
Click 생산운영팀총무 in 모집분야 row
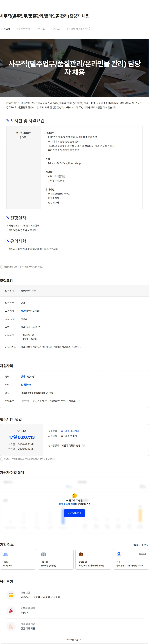[x=28, y=291]
